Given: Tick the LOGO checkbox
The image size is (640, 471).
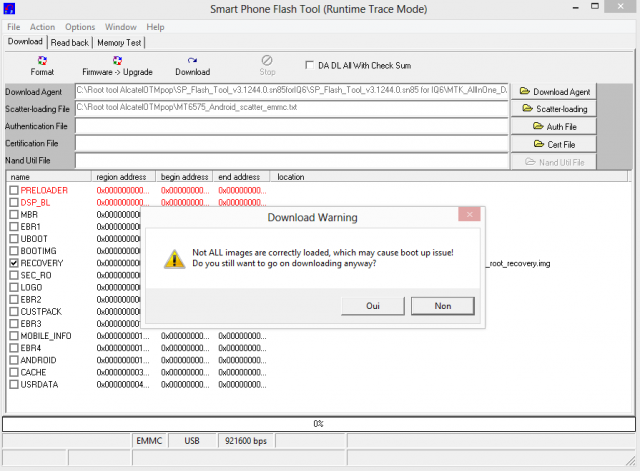Looking at the screenshot, I should (x=14, y=287).
